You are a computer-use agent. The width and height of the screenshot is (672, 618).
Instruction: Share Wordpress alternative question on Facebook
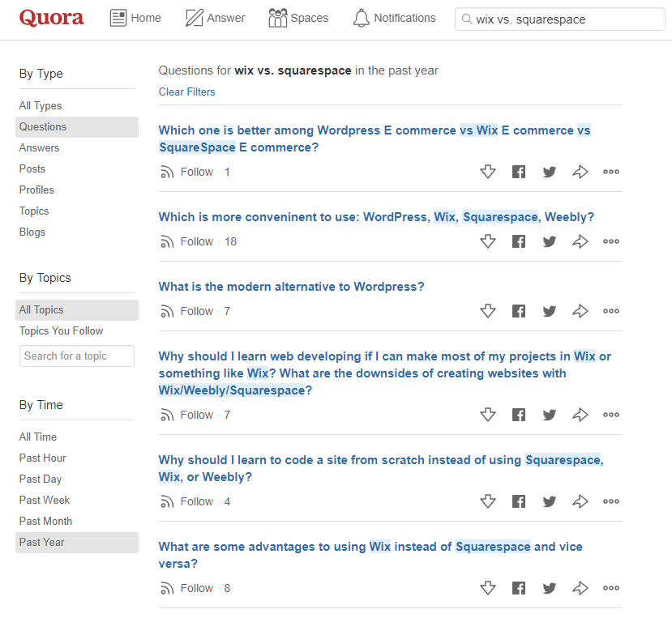[519, 311]
